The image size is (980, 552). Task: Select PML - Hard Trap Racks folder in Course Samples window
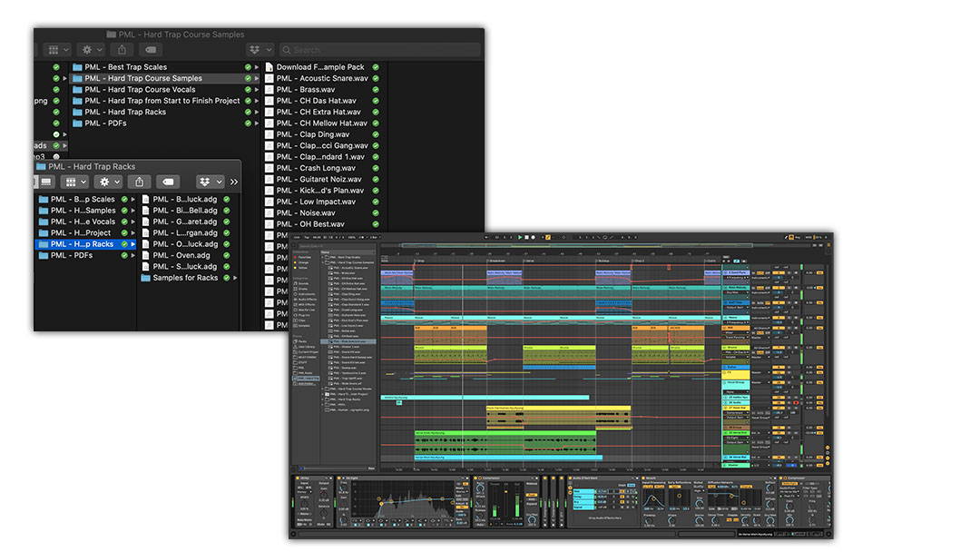125,112
